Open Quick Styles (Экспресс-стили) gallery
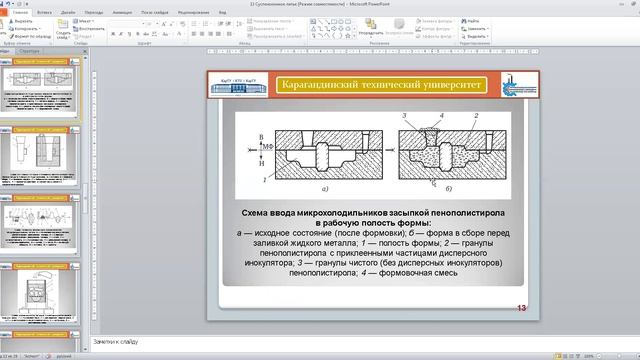Image resolution: width=640 pixels, height=360 pixels. tap(399, 27)
